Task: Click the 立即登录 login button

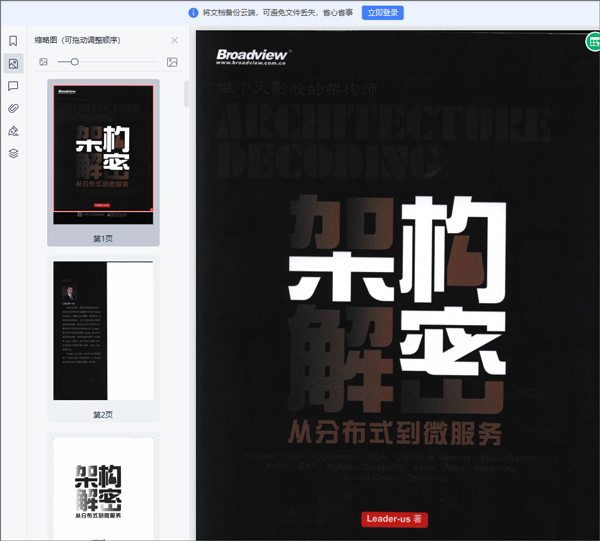Action: point(383,13)
